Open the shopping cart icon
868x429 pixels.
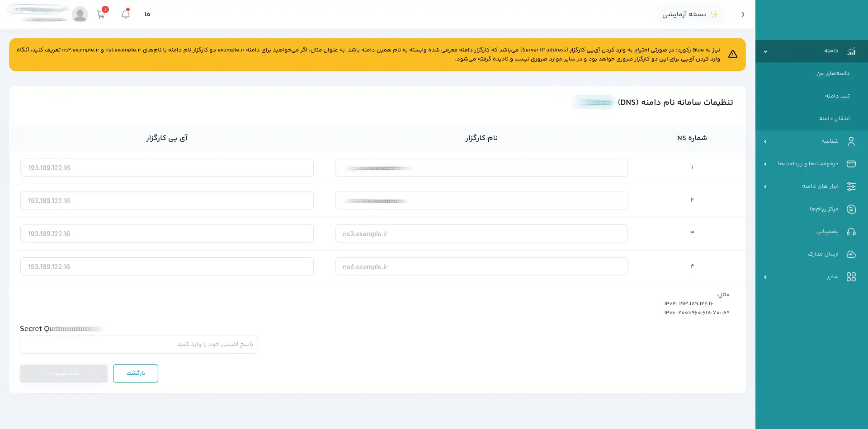point(101,14)
